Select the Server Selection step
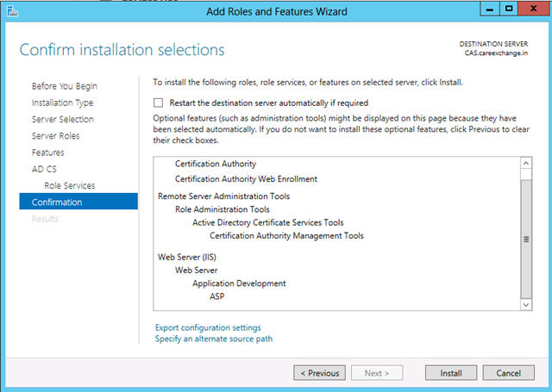The height and width of the screenshot is (392, 552). coord(63,119)
